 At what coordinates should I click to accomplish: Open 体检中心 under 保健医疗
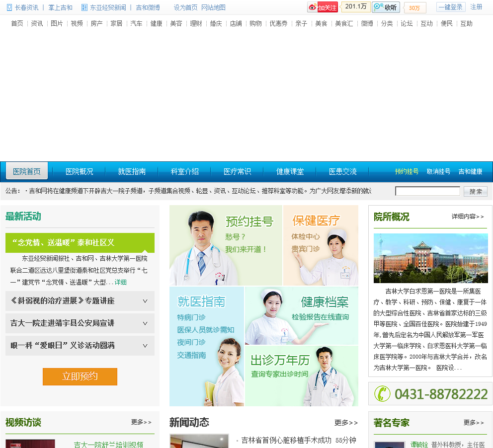point(305,236)
